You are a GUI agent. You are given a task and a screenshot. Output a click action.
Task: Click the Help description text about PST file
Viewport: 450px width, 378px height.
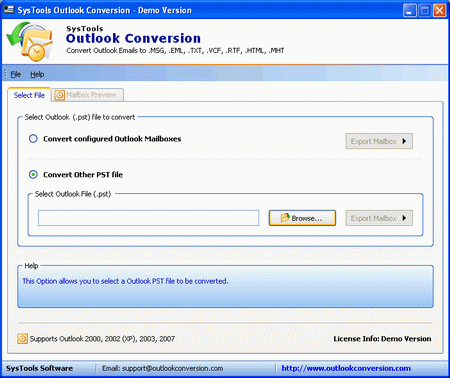(x=125, y=281)
